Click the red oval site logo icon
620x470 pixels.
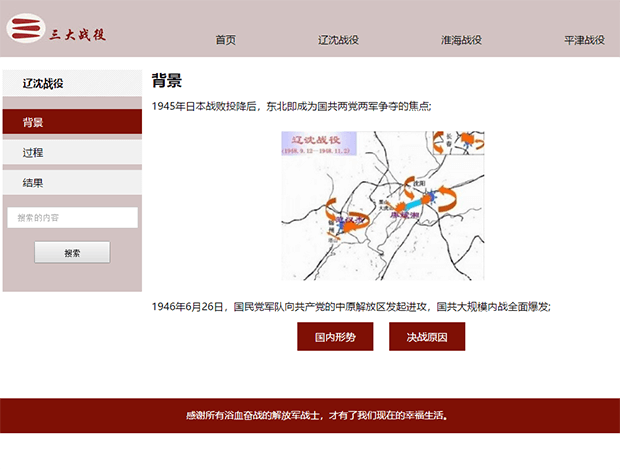tap(26, 30)
